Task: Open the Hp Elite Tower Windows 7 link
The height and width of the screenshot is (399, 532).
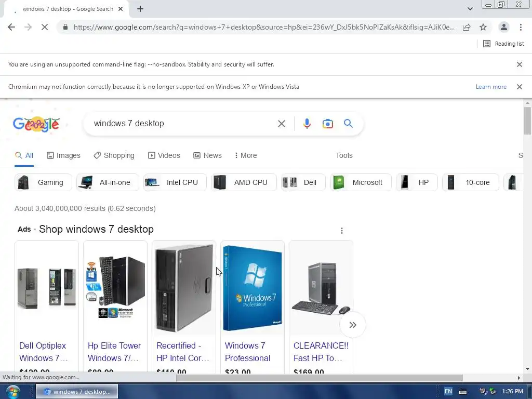Action: (114, 352)
